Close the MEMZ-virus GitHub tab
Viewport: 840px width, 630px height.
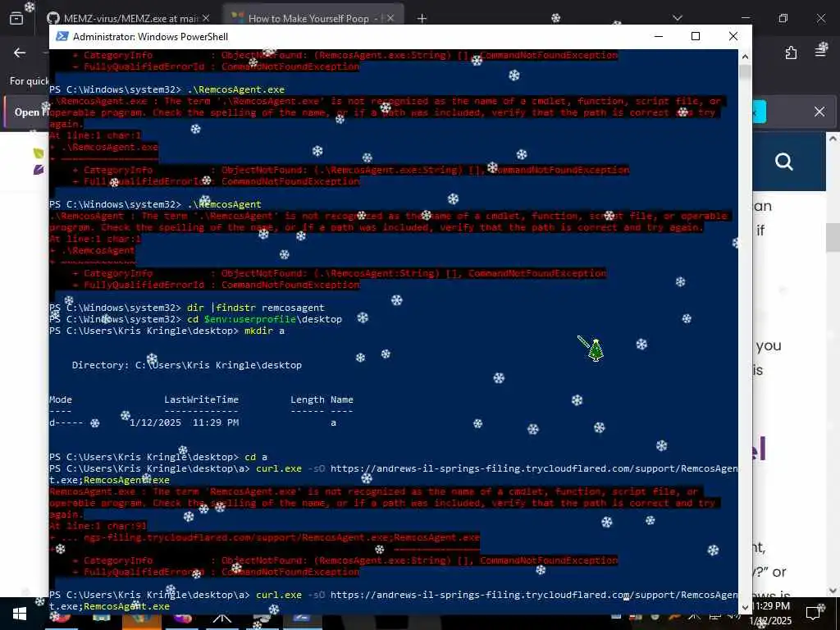[x=206, y=19]
